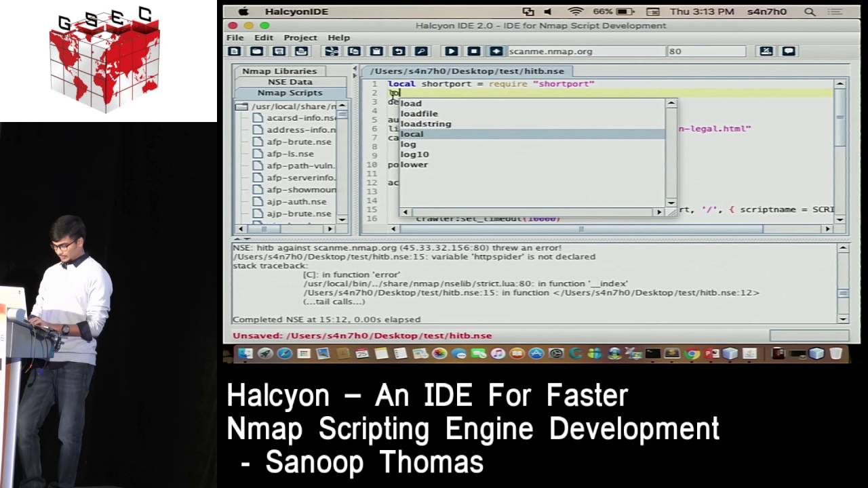Image resolution: width=868 pixels, height=488 pixels.
Task: Choose highlighted 'local' autocomplete suggestion
Action: point(532,134)
